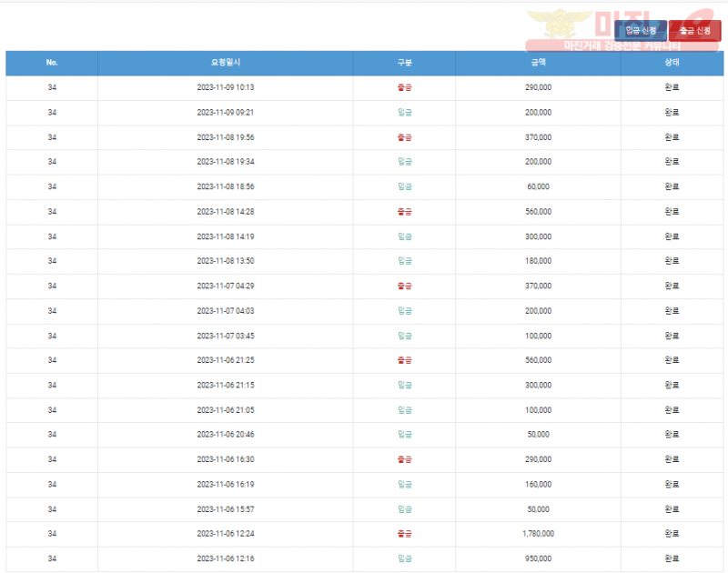Image resolution: width=728 pixels, height=573 pixels.
Task: Click 출금 label in 2023-11-08 19:56 row
Action: [405, 137]
